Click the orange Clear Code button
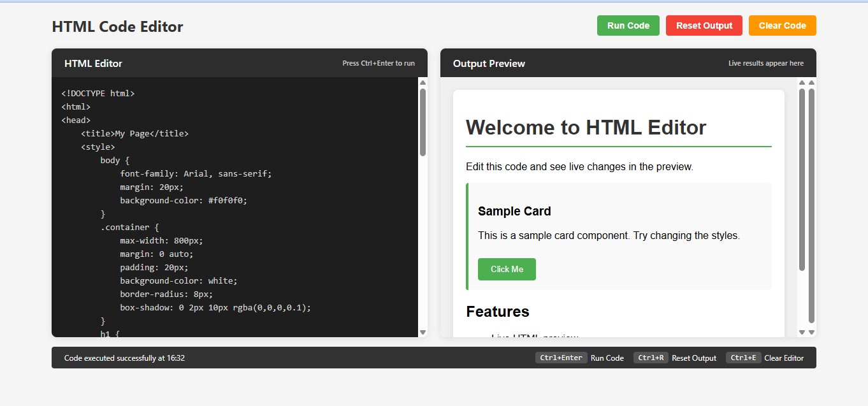 [x=782, y=25]
